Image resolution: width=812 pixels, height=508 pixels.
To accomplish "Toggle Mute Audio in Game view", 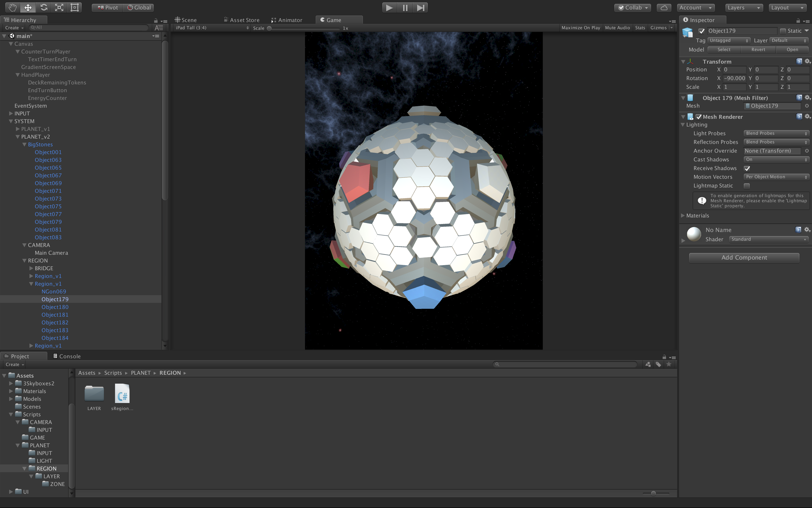I will point(617,28).
